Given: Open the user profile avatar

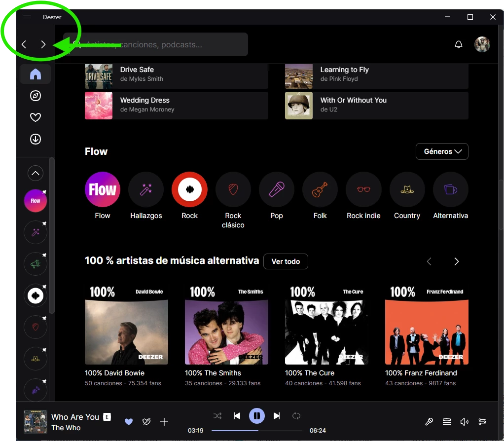Looking at the screenshot, I should pyautogui.click(x=482, y=44).
